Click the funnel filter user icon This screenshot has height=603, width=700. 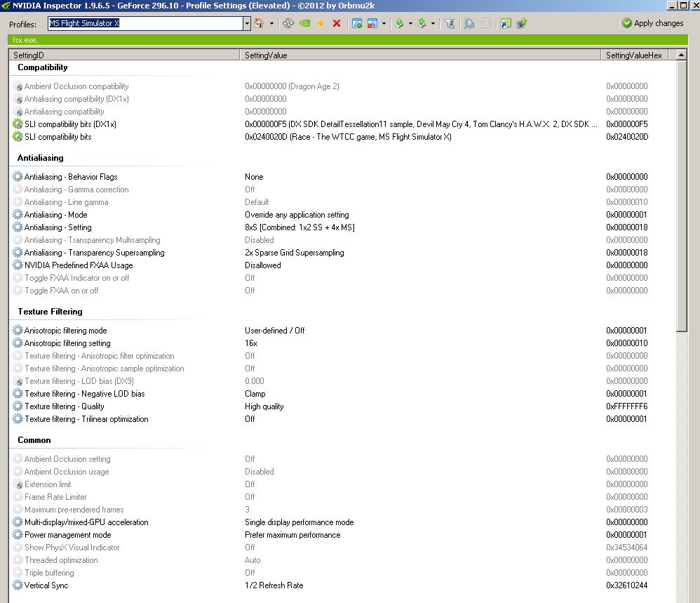tap(450, 23)
